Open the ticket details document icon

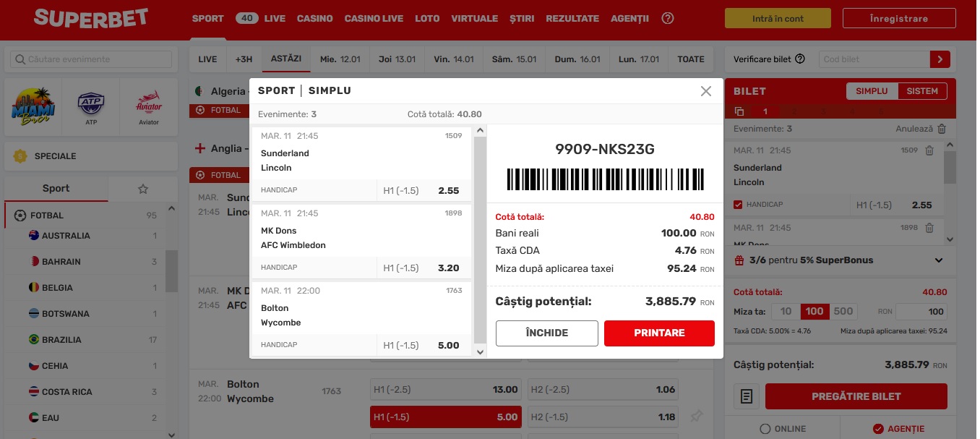747,396
